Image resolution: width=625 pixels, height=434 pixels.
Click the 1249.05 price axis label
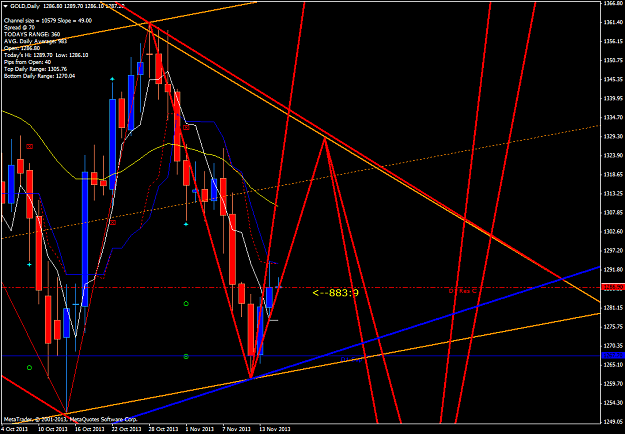point(613,422)
